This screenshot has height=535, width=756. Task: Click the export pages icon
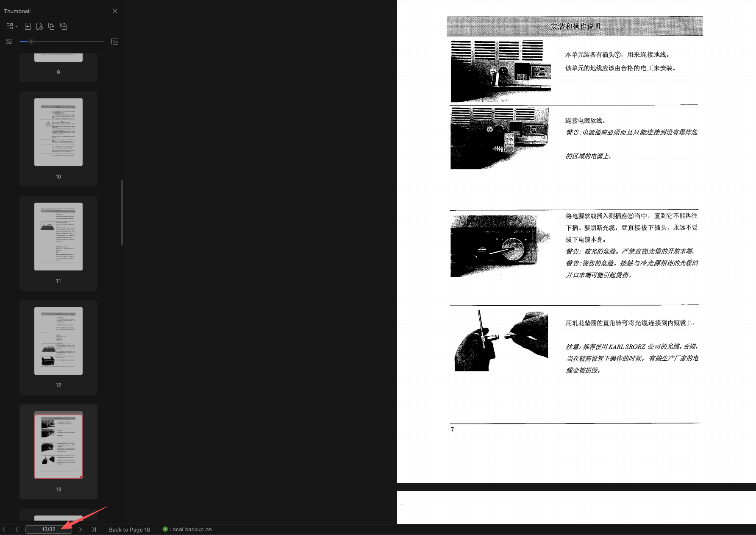point(64,26)
